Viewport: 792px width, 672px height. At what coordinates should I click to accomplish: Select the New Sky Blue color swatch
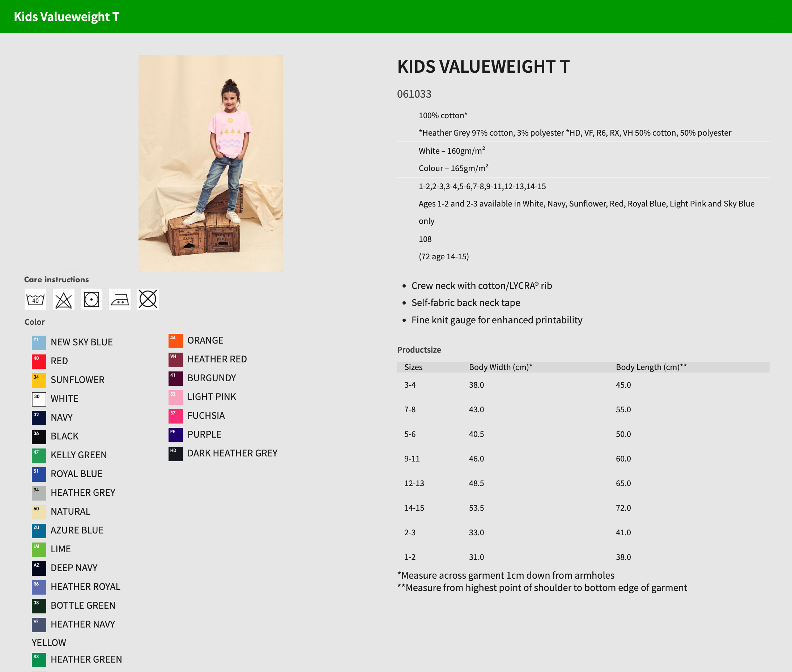click(39, 343)
